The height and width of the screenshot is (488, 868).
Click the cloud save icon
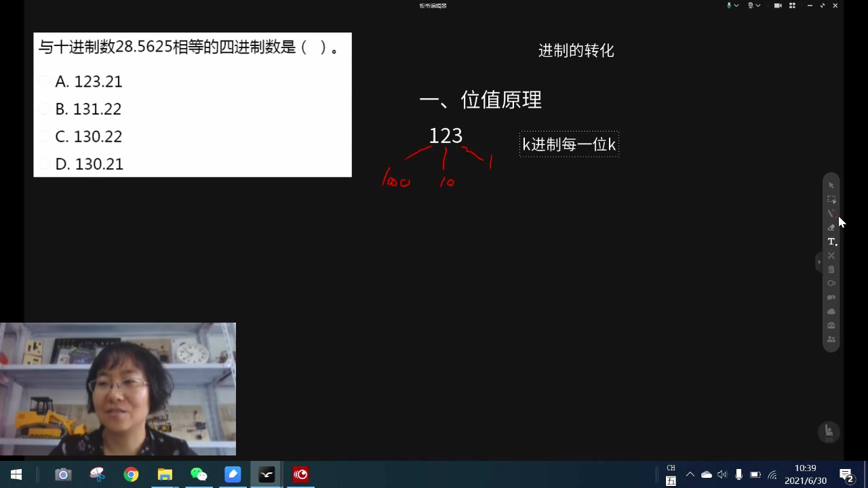tap(831, 311)
